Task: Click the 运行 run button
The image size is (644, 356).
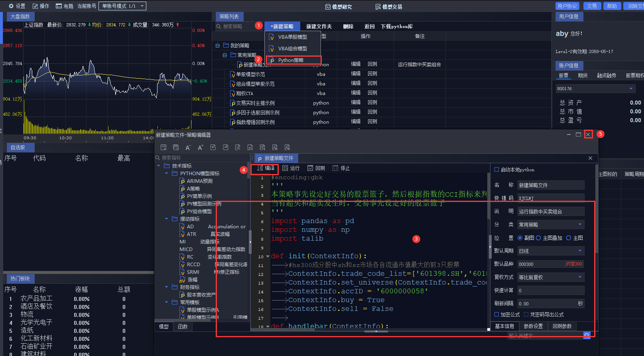Action: click(x=291, y=168)
